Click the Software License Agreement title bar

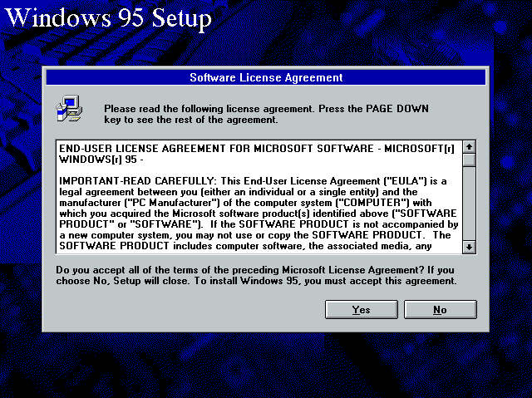[x=266, y=77]
